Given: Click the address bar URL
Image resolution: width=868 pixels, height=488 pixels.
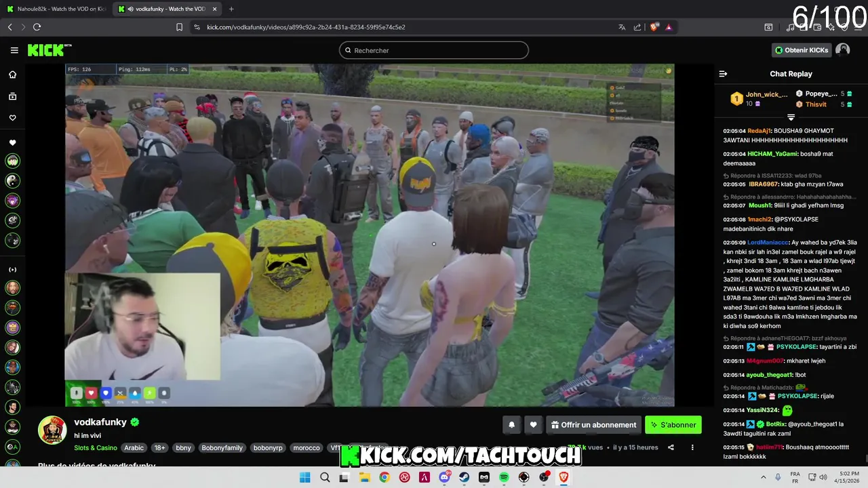Looking at the screenshot, I should (306, 27).
